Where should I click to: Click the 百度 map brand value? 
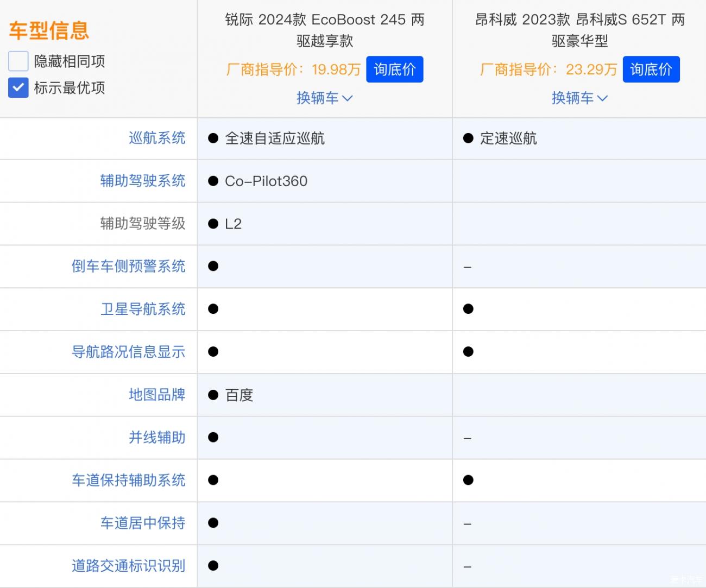point(239,395)
